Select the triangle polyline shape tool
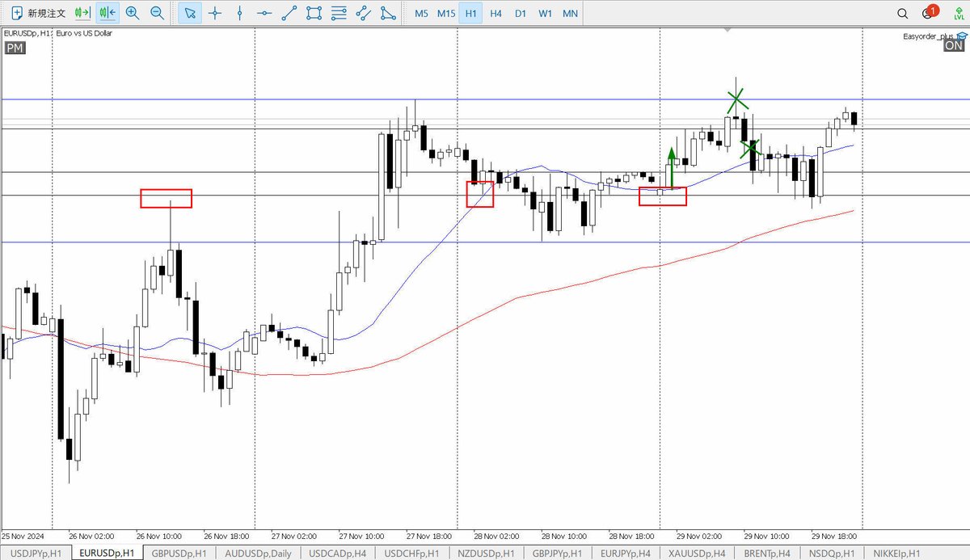 click(389, 13)
